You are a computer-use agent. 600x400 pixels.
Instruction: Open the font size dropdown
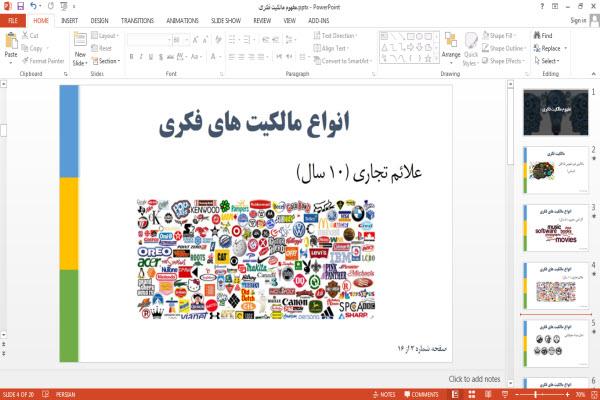(187, 40)
